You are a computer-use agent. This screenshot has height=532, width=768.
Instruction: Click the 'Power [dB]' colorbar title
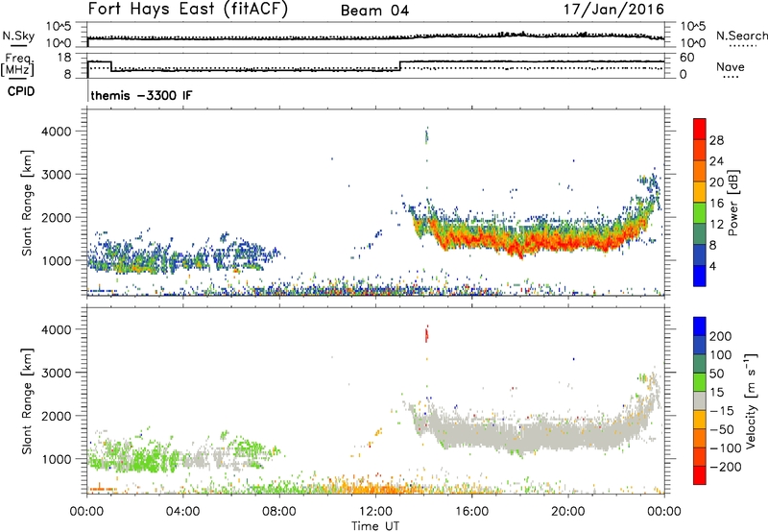[733, 203]
